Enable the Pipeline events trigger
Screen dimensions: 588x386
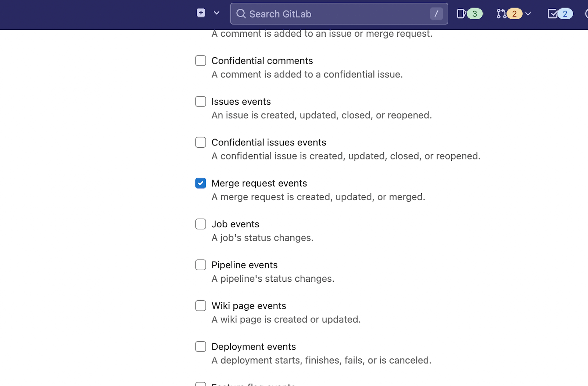pyautogui.click(x=201, y=265)
